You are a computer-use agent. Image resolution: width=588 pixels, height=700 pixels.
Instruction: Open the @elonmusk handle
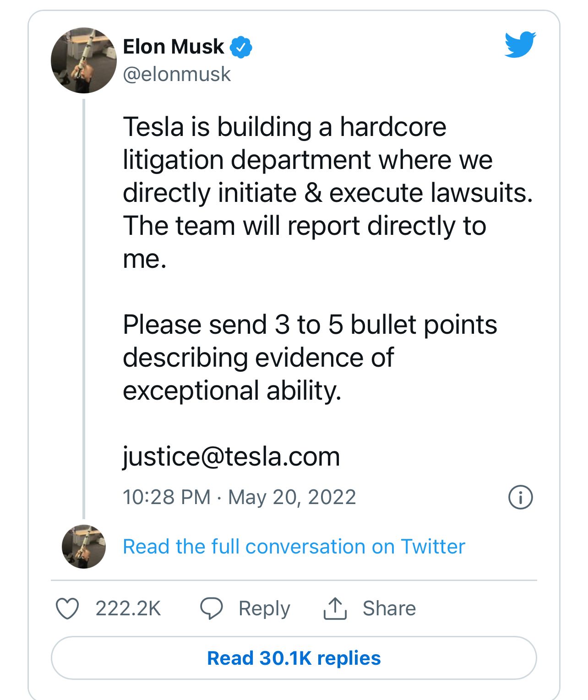(177, 74)
